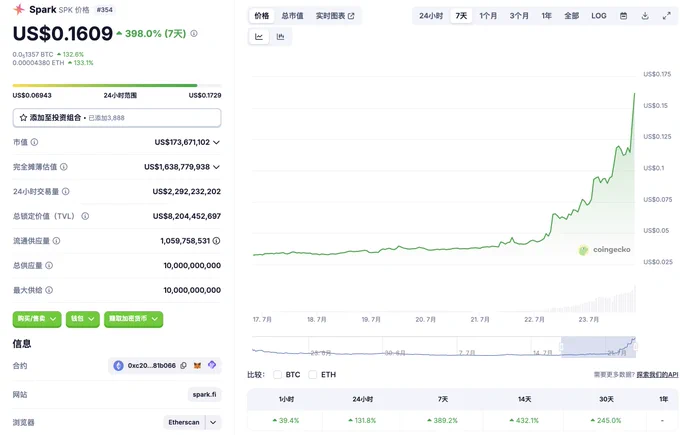
Task: Open external link icon on 实时图表
Action: [351, 16]
